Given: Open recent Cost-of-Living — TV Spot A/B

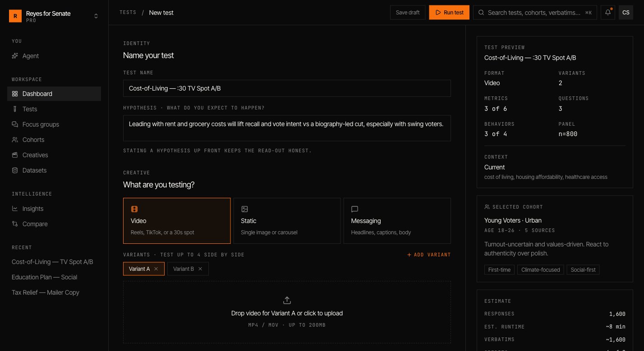Looking at the screenshot, I should coord(54,262).
